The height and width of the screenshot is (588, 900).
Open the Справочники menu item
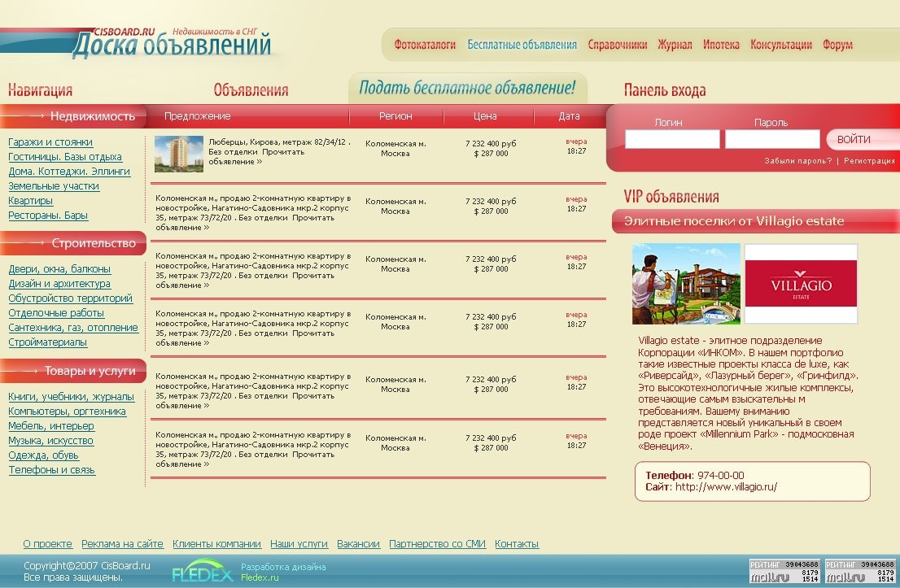(x=617, y=45)
